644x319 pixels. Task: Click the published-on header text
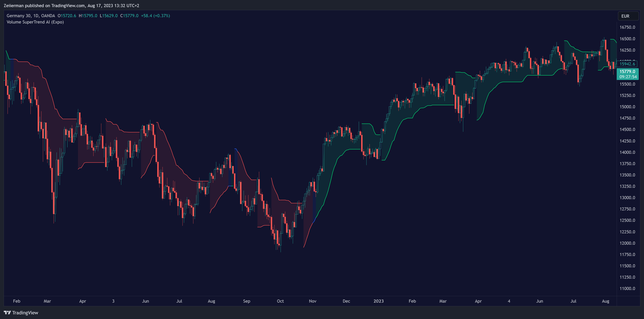[71, 5]
